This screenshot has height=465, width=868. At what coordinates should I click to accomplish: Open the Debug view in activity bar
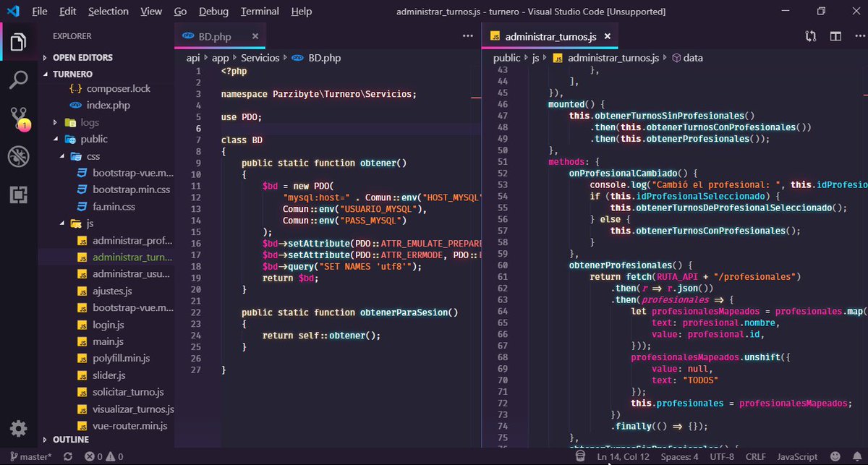18,156
